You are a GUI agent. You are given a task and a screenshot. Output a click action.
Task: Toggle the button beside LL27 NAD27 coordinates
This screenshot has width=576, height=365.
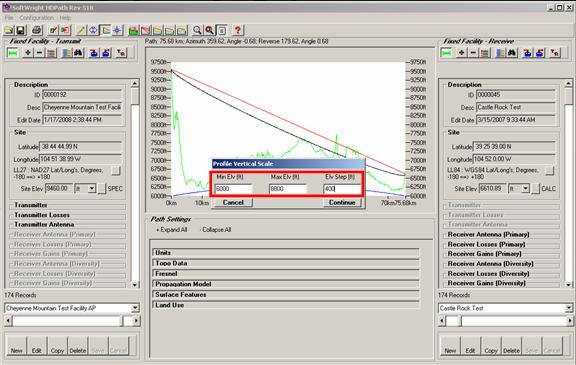point(116,171)
